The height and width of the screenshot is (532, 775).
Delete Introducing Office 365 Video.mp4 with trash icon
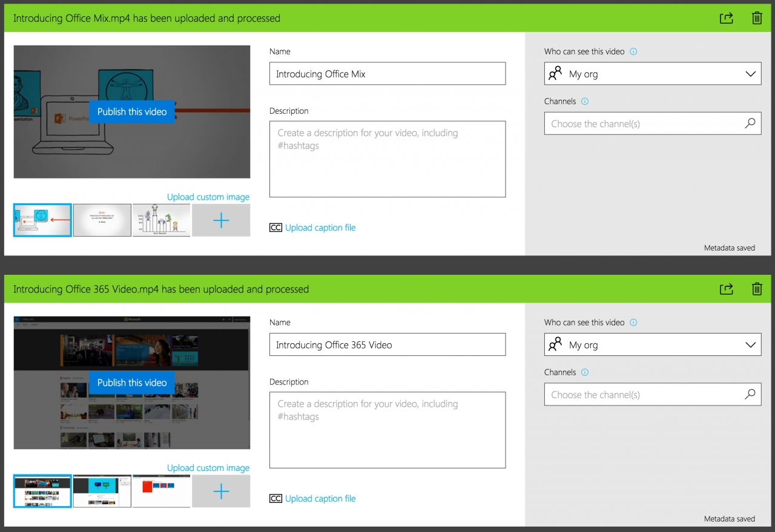(757, 289)
